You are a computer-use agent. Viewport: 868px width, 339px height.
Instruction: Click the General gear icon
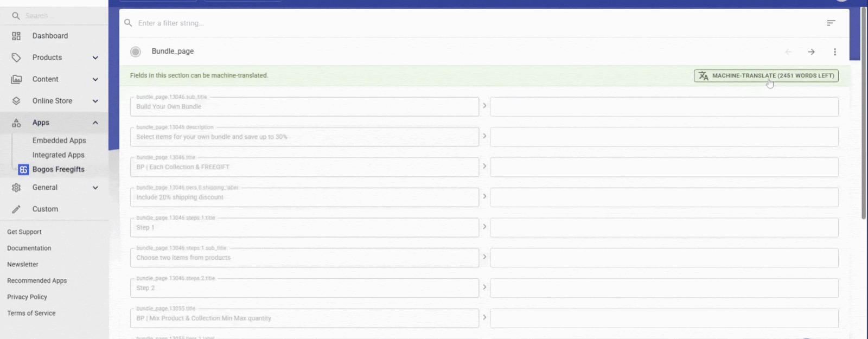16,188
